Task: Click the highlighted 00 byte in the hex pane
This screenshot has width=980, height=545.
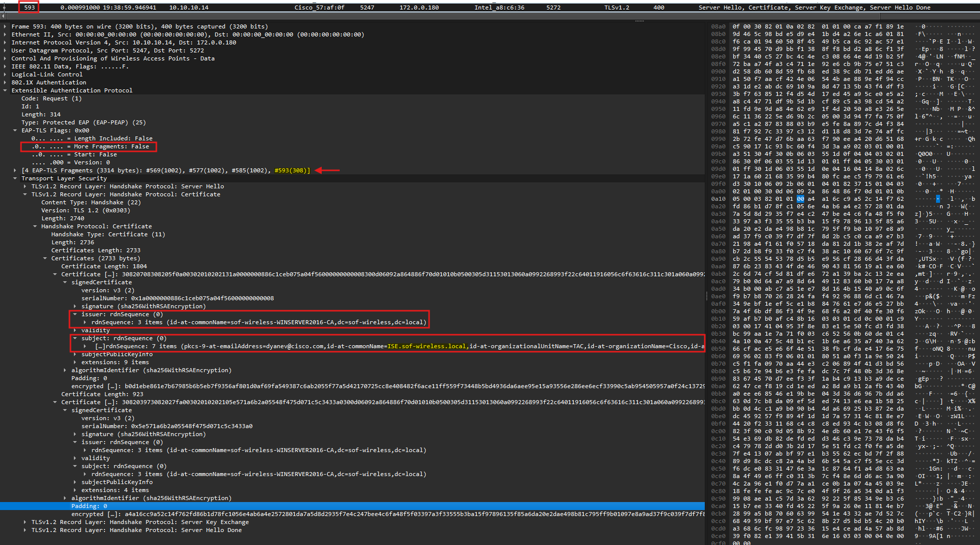Action: point(800,199)
